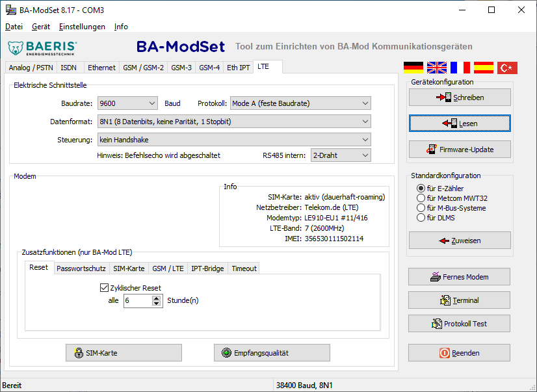537x392 pixels.
Task: Open the RS485 intern 2-Draht dropdown
Action: point(341,155)
